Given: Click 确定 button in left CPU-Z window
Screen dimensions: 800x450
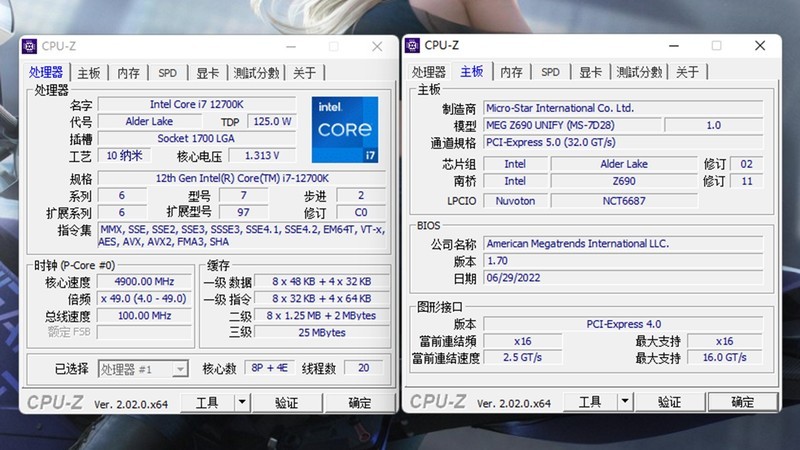Looking at the screenshot, I should 360,403.
